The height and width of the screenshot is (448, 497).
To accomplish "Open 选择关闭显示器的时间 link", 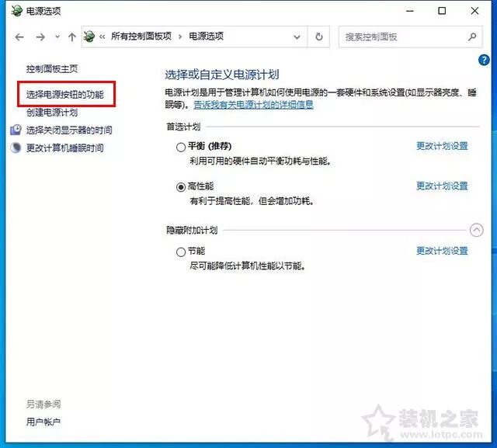I will [x=69, y=130].
